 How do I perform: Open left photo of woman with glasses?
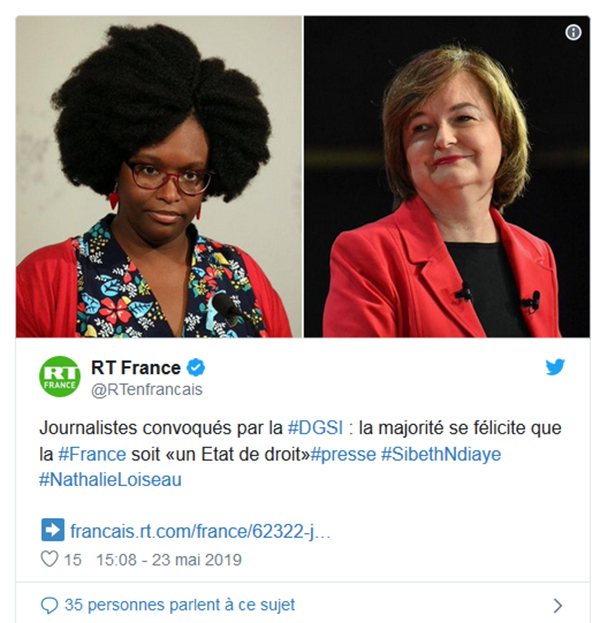point(159,177)
